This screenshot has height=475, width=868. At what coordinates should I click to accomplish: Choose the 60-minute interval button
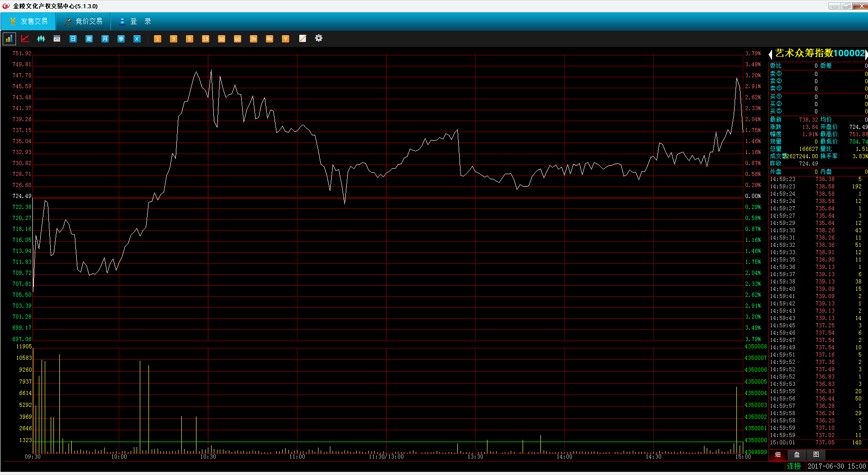238,39
